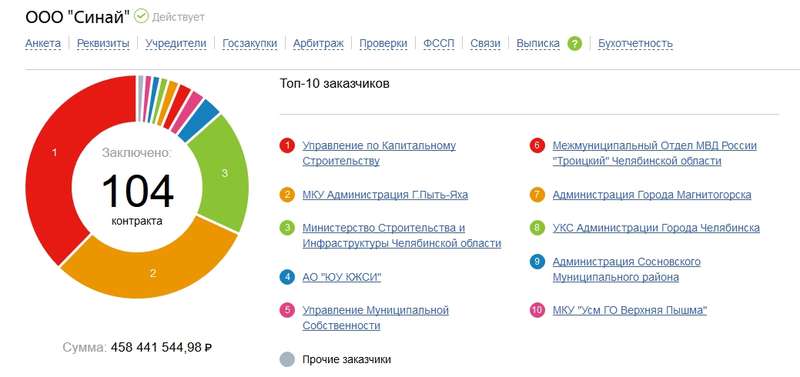Open the Госзакупки tab
The width and height of the screenshot is (800, 377).
coord(249,44)
